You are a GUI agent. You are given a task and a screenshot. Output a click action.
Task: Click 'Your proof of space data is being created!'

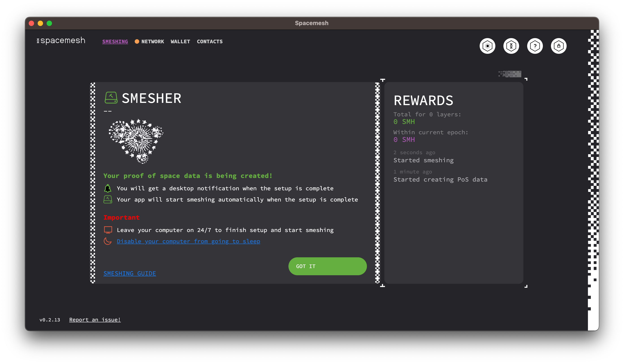[188, 176]
